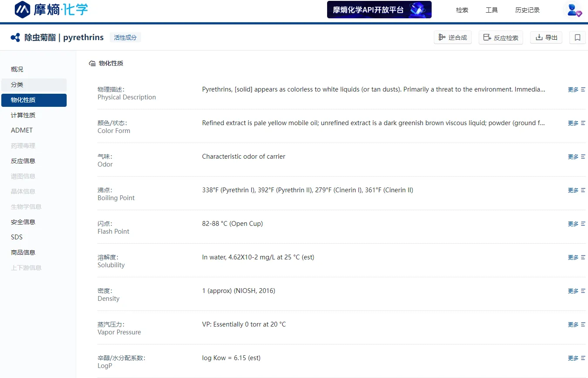Go to 计算性质 in the sidebar

click(x=34, y=115)
